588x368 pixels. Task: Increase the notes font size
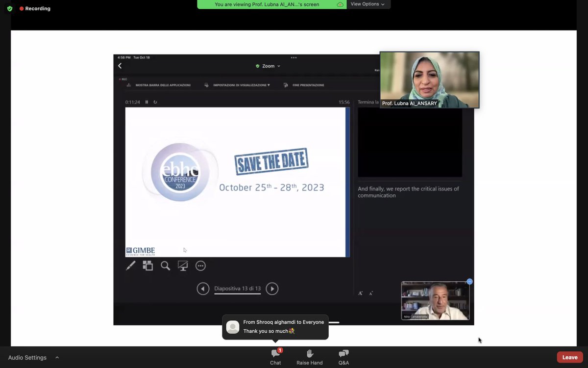click(361, 293)
